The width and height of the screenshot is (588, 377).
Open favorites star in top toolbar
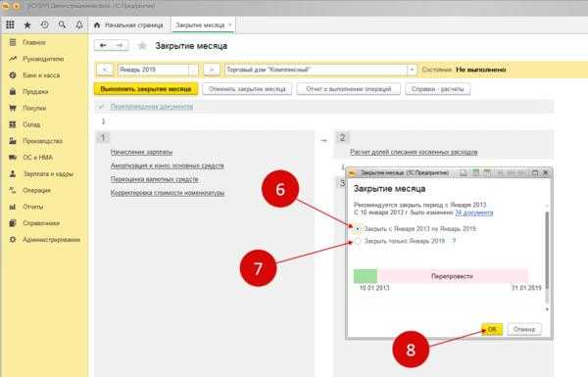coord(27,25)
